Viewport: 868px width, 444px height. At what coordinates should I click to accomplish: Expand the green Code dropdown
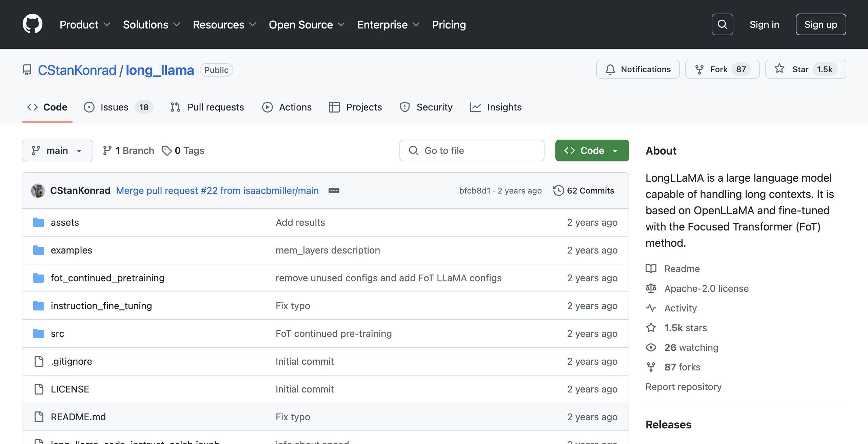(x=592, y=150)
